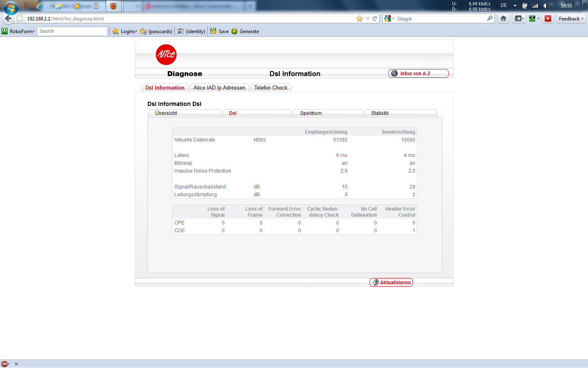
Task: Bookmark this page with the star icon
Action: coord(359,18)
